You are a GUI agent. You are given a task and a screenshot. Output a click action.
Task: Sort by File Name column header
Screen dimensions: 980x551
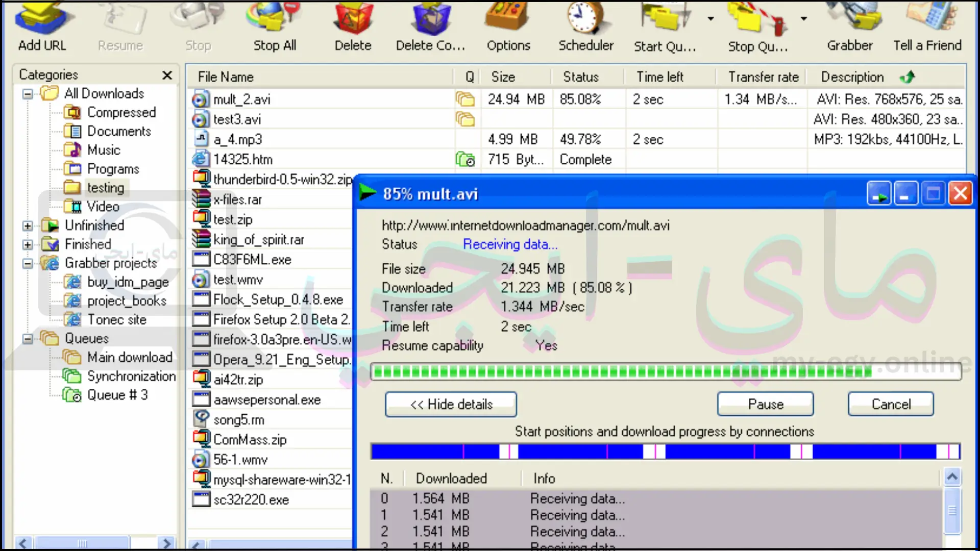pos(320,77)
